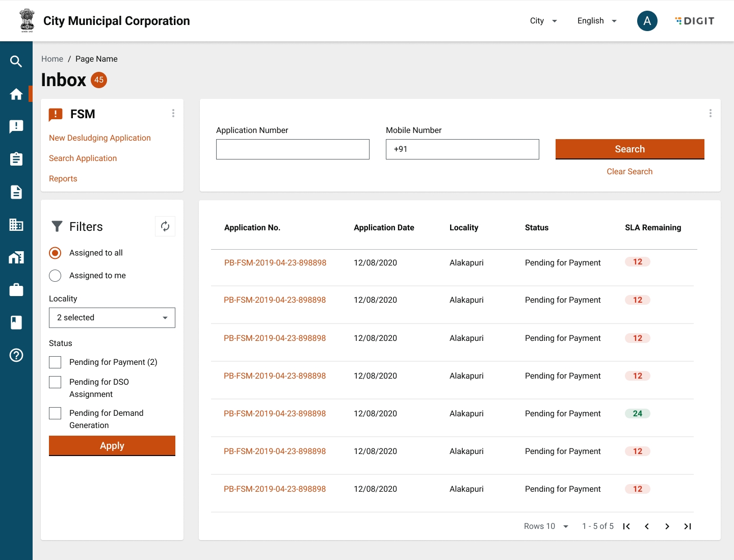
Task: Click the search icon in the sidebar
Action: (x=16, y=62)
